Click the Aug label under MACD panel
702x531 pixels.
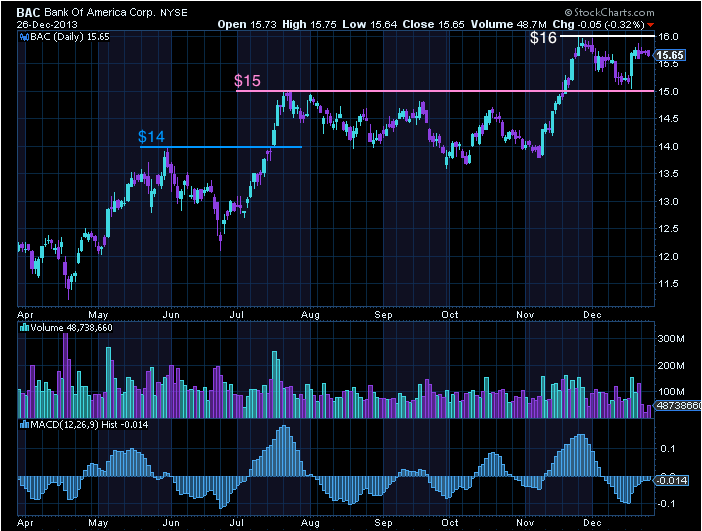[310, 522]
